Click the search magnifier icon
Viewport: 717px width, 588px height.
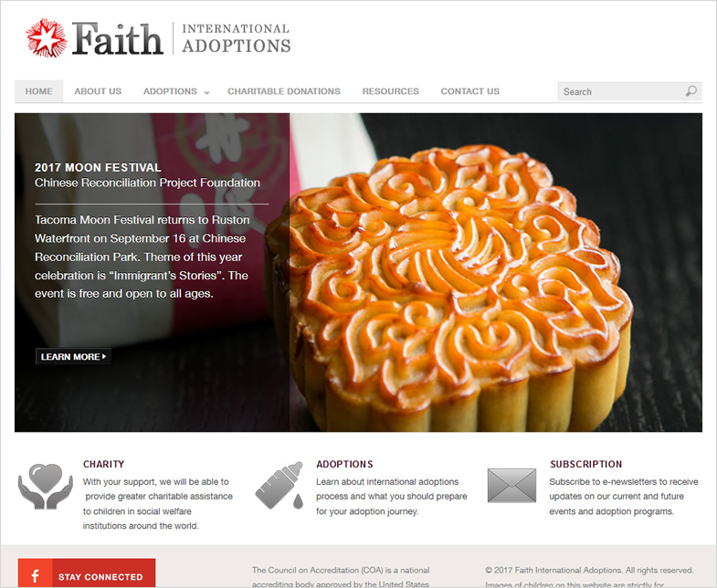click(x=691, y=91)
